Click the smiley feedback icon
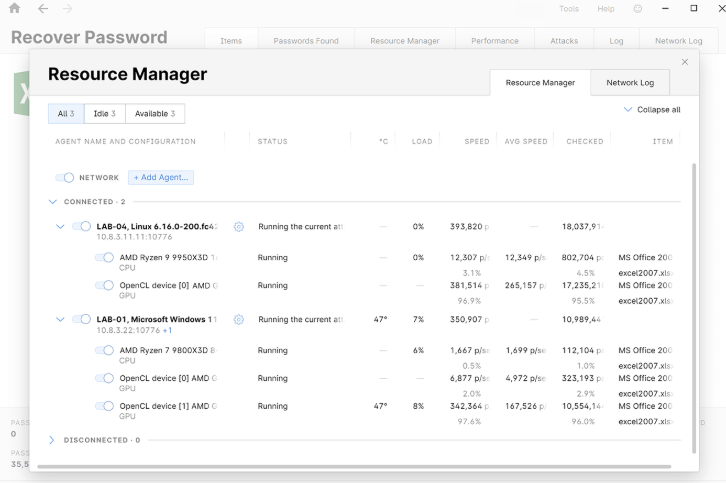 click(x=638, y=9)
